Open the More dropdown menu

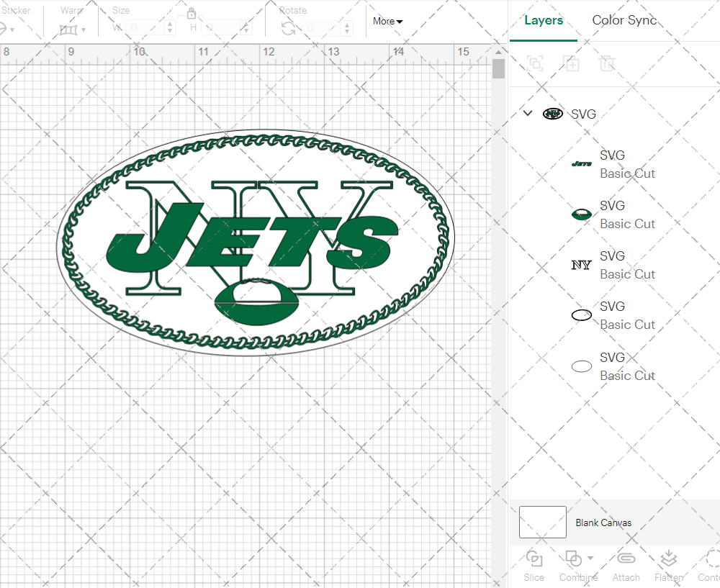[x=387, y=21]
